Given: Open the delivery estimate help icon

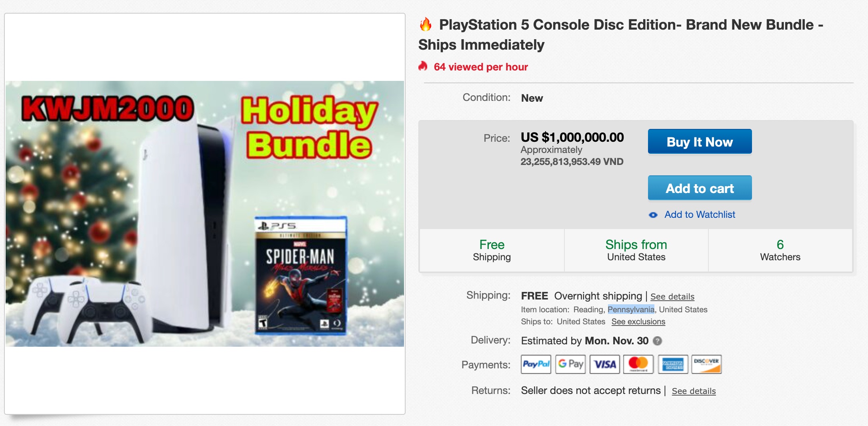Looking at the screenshot, I should point(657,341).
